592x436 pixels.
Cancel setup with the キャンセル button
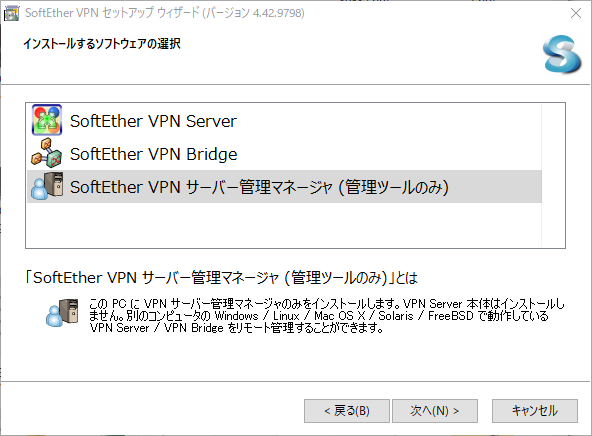coord(535,411)
